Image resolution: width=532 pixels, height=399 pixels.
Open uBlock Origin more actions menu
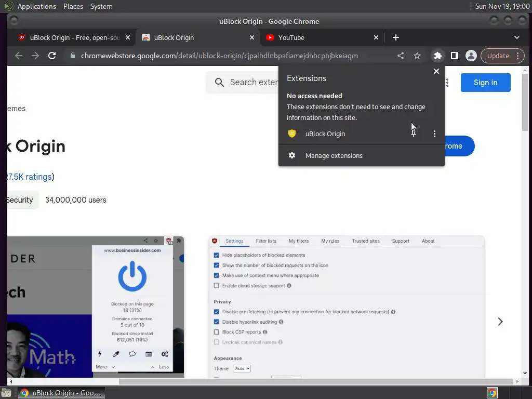click(434, 134)
